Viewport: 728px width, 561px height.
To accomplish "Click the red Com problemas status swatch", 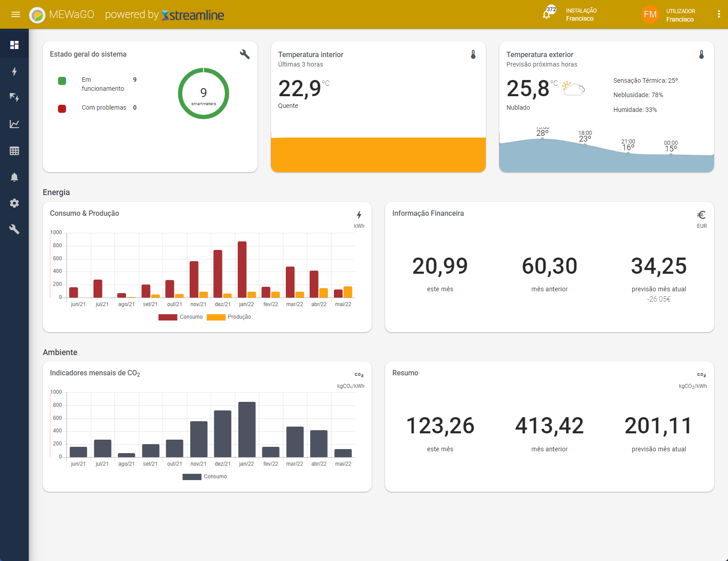I will click(x=62, y=108).
